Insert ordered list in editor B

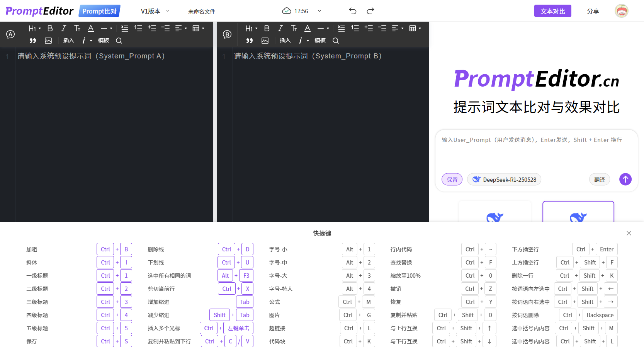point(355,28)
